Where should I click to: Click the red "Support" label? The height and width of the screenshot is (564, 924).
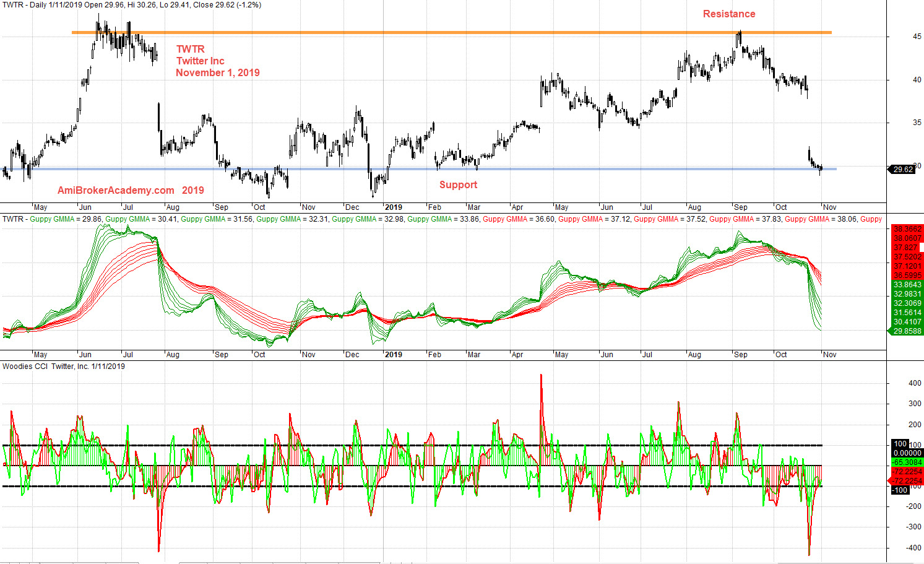coord(458,184)
